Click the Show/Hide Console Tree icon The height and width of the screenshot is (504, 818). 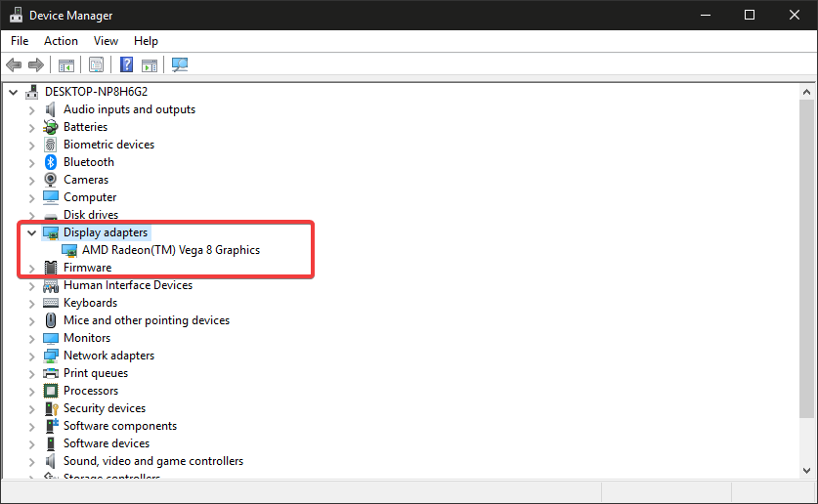click(x=65, y=65)
